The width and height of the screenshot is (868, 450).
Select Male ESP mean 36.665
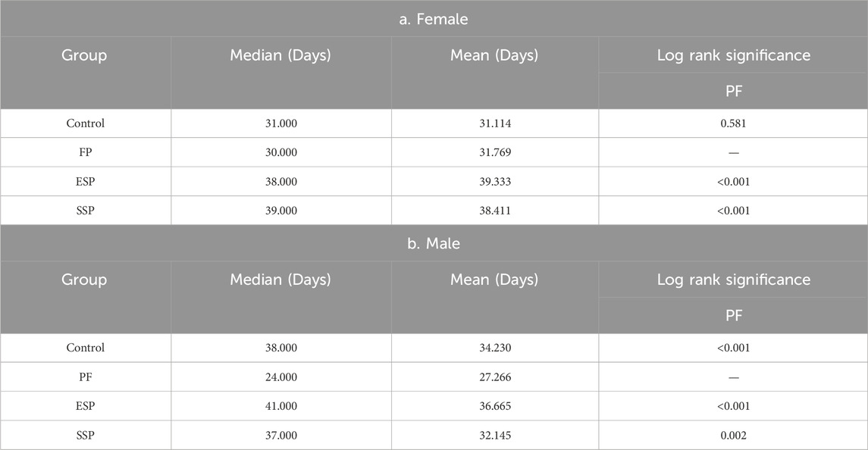tap(495, 406)
